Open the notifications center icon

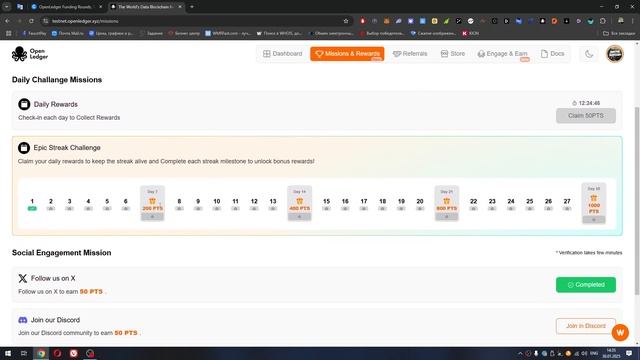pyautogui.click(x=629, y=353)
